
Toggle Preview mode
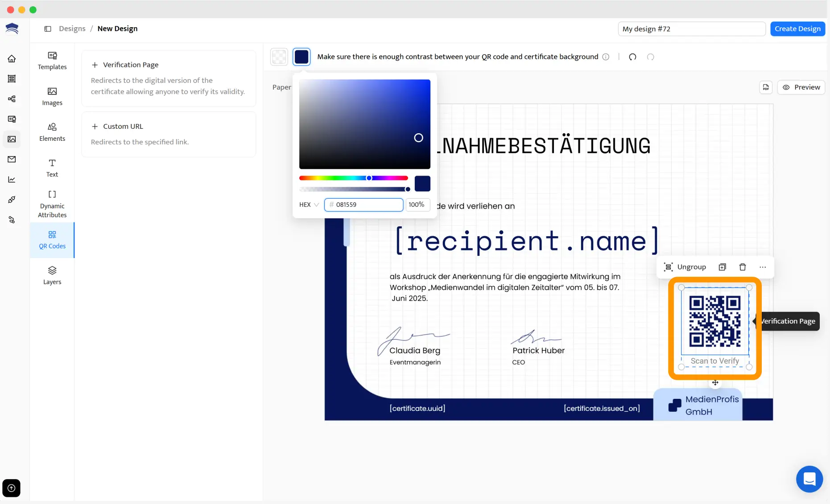pyautogui.click(x=801, y=87)
